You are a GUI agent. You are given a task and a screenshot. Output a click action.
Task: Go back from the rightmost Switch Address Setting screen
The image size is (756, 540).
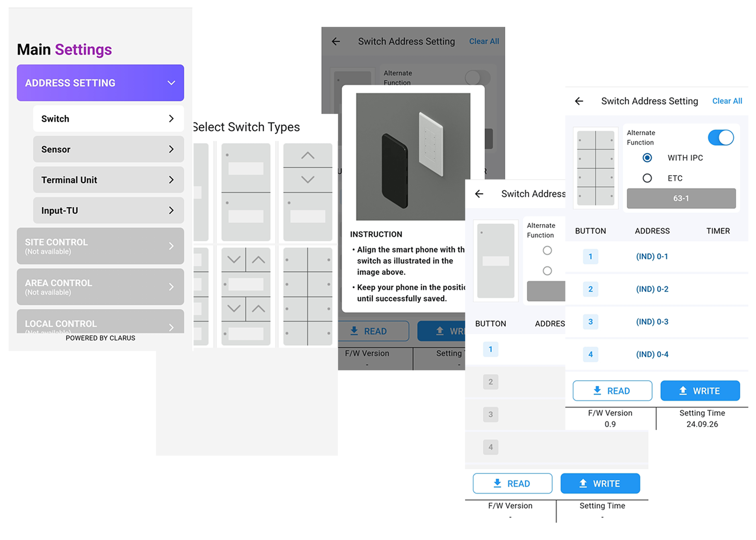point(579,101)
